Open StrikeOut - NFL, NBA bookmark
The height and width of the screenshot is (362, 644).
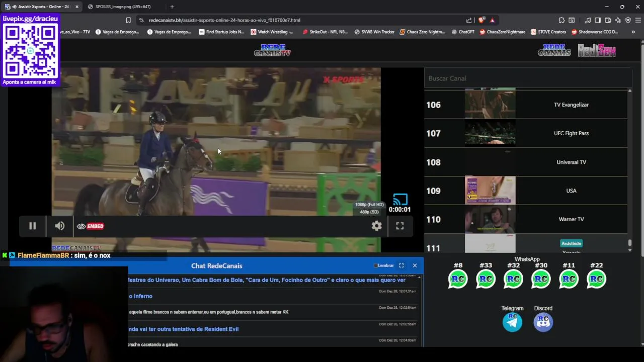(325, 32)
